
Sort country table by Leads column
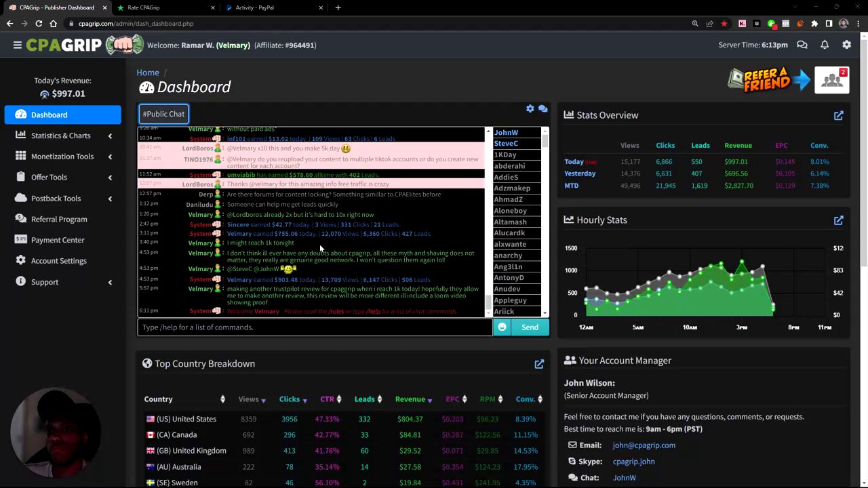point(368,399)
